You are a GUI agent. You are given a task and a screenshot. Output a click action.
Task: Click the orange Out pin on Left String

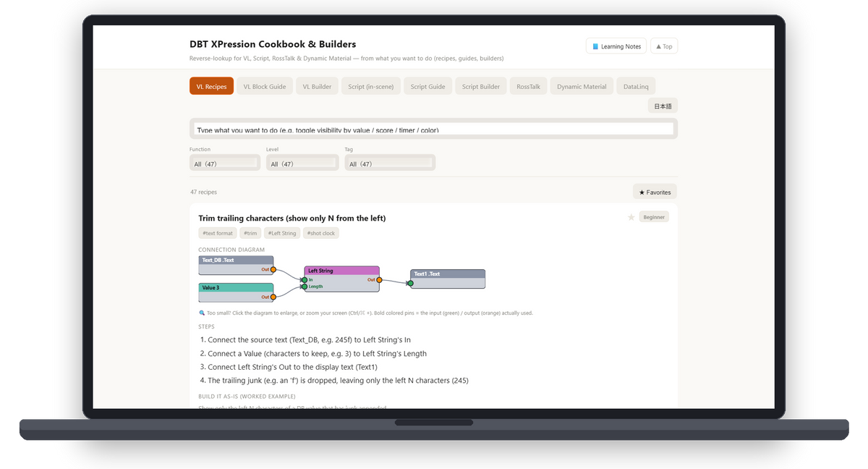click(x=379, y=279)
